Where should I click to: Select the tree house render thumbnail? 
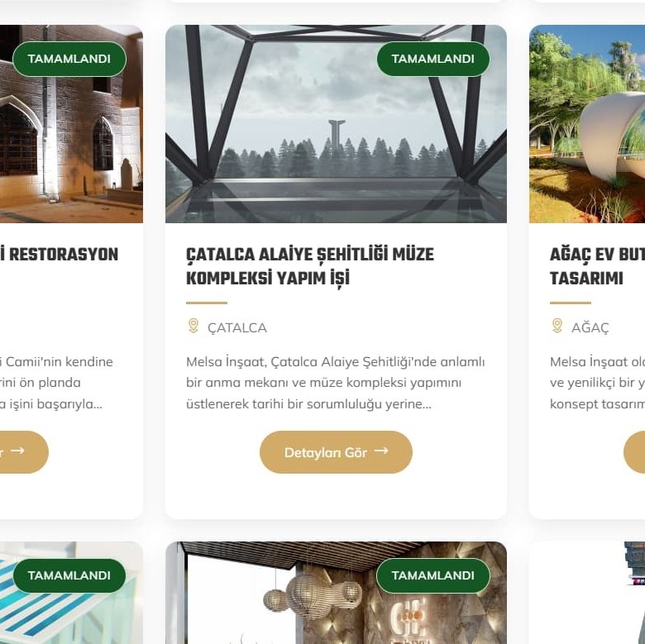click(587, 124)
